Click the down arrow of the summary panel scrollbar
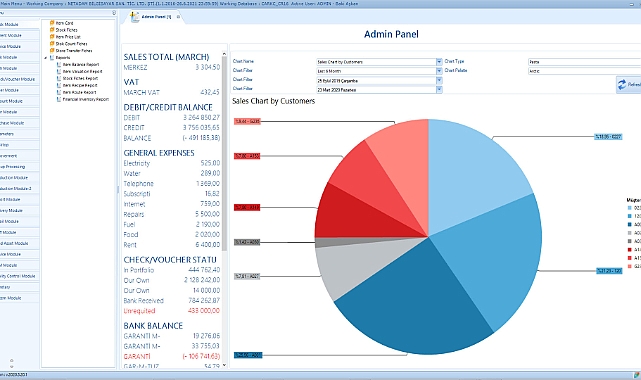Screen dimensions: 641x380 click(224, 365)
